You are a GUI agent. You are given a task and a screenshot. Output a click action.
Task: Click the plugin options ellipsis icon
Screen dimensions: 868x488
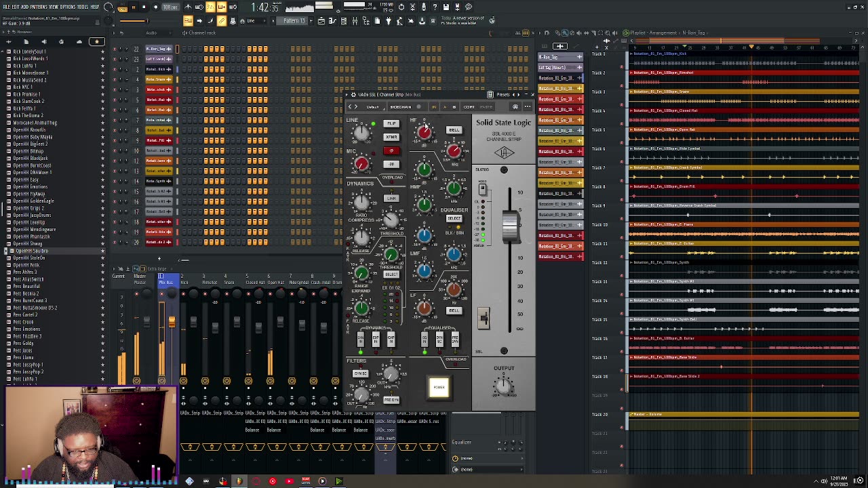528,107
